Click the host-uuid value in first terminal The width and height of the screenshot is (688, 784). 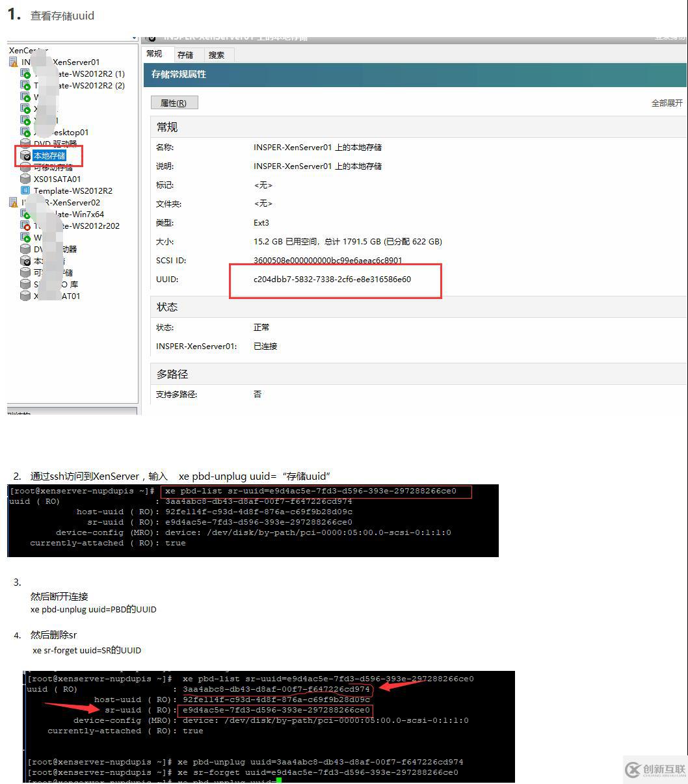click(259, 512)
